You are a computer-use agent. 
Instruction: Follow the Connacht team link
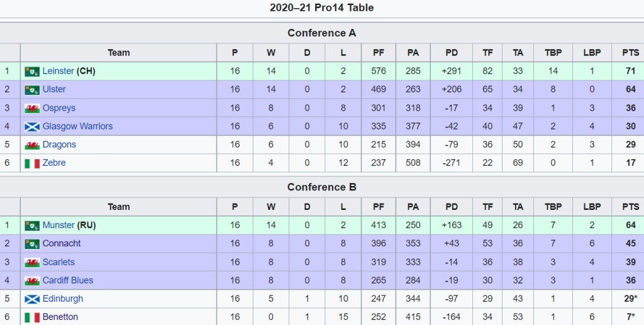click(62, 243)
